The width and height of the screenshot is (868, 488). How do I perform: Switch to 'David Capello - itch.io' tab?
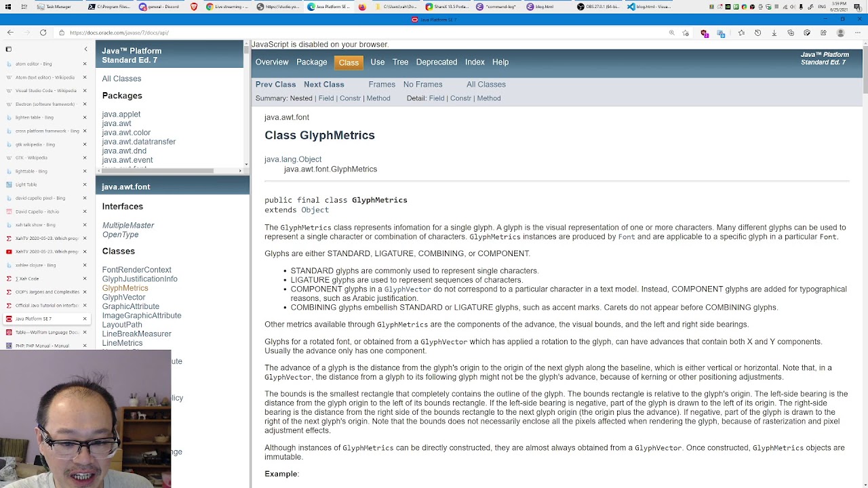point(45,211)
